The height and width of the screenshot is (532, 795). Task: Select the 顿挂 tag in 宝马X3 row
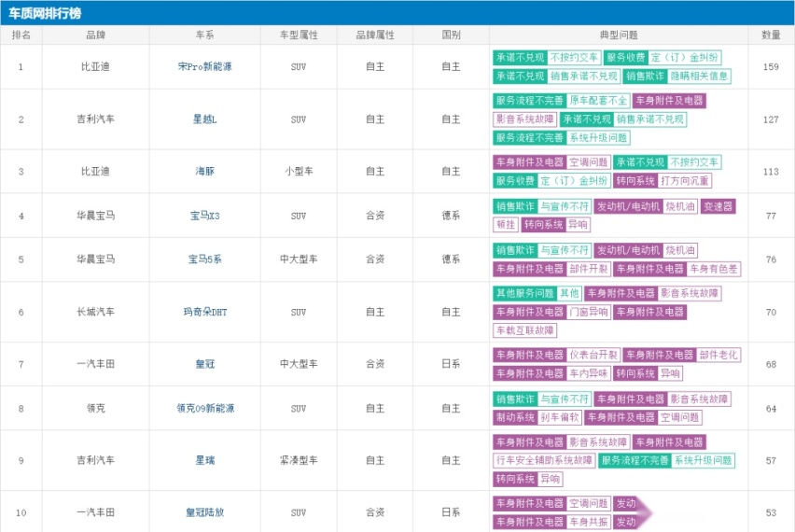pyautogui.click(x=506, y=224)
